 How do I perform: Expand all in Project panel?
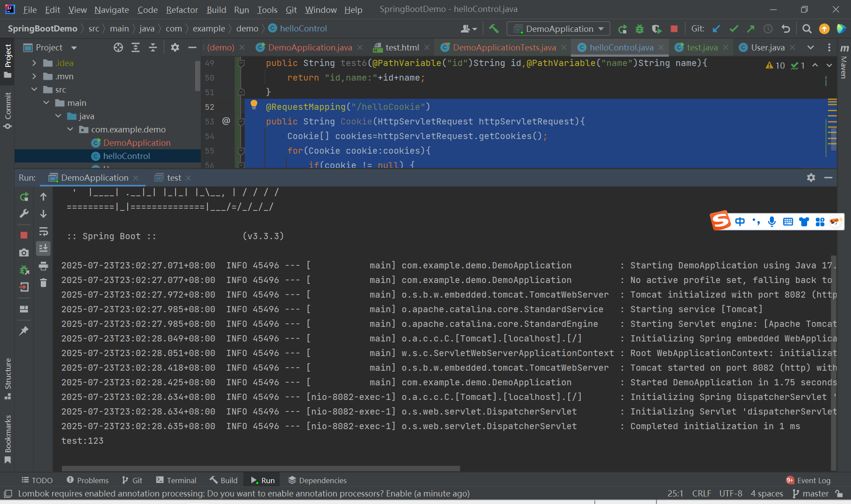136,47
